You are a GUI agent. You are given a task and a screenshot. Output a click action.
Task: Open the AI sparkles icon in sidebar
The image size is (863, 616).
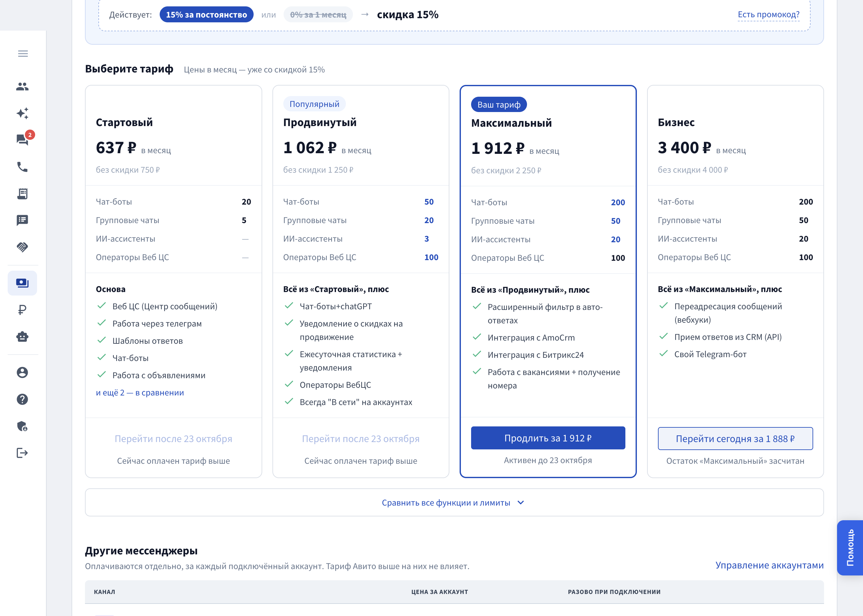(22, 113)
